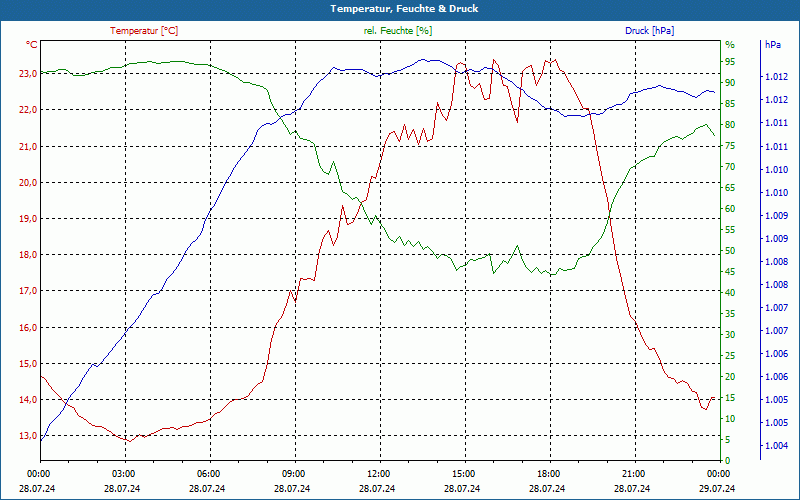Viewport: 800px width, 500px height.
Task: Click the 06:00 time axis label
Action: [208, 473]
